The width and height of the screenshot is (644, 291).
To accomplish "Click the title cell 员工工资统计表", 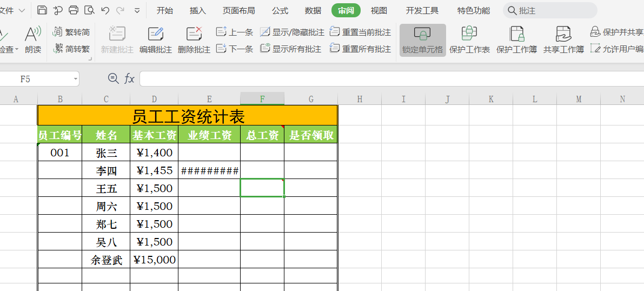I will coord(188,116).
